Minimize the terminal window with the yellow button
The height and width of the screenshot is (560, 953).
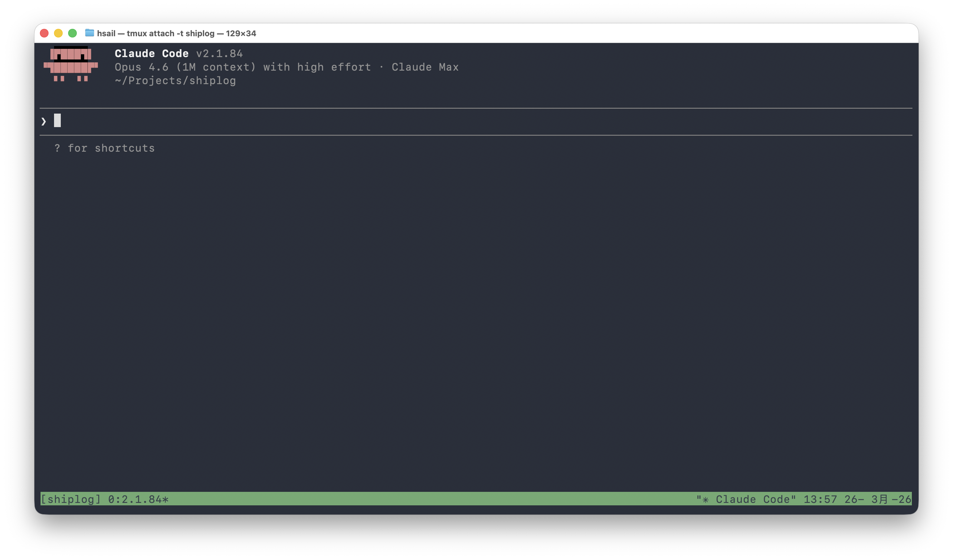58,33
